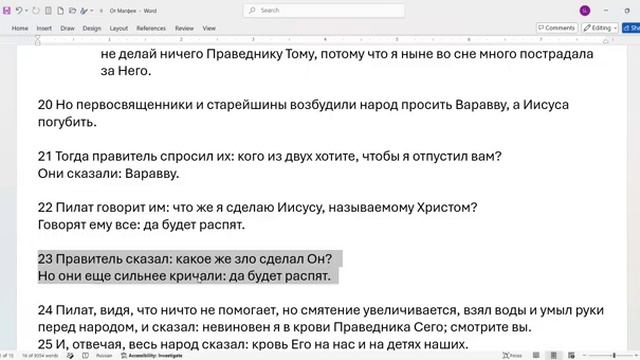
Task: Switch to Web Layout view icon
Action: click(571, 356)
